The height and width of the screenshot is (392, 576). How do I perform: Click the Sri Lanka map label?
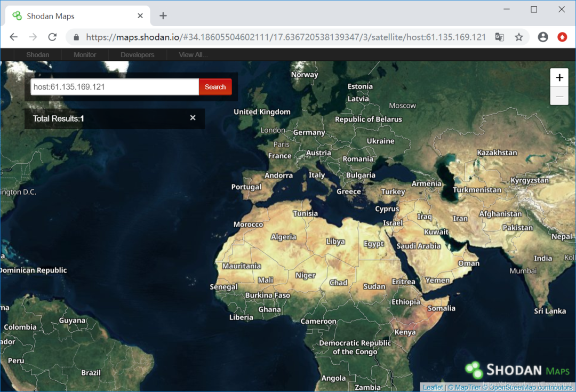[550, 311]
